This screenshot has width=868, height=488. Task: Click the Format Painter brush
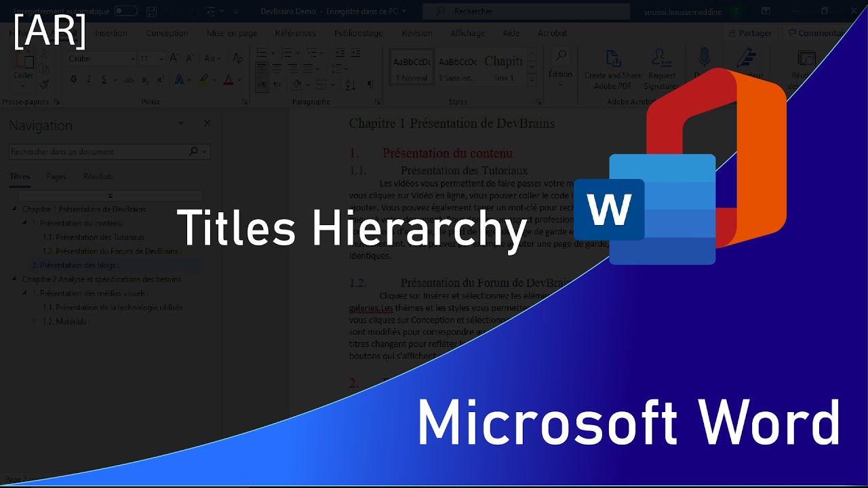[44, 85]
